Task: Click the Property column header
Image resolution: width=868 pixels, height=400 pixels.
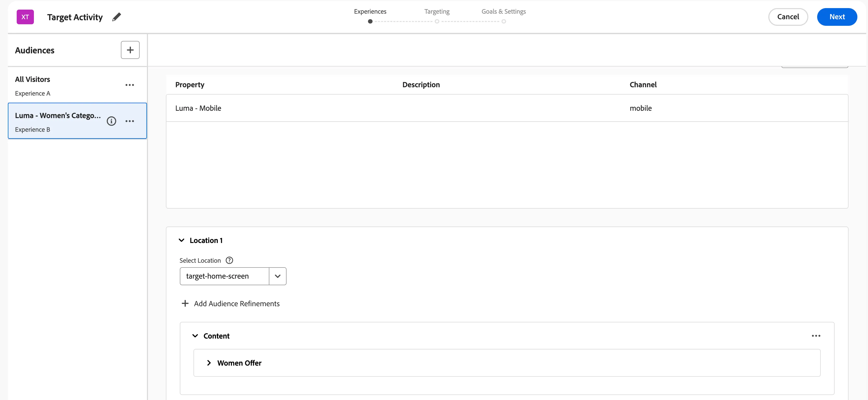Action: (x=190, y=85)
